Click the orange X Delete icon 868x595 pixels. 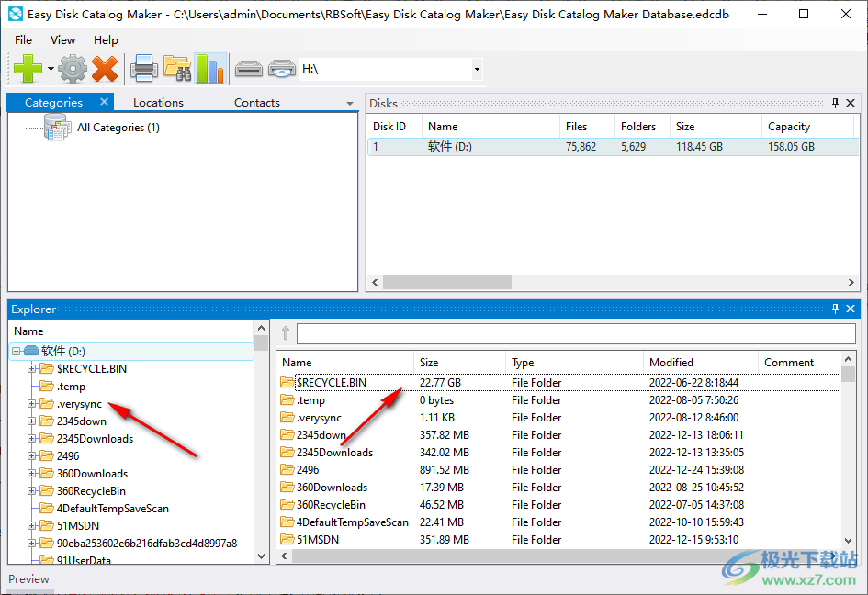[105, 69]
